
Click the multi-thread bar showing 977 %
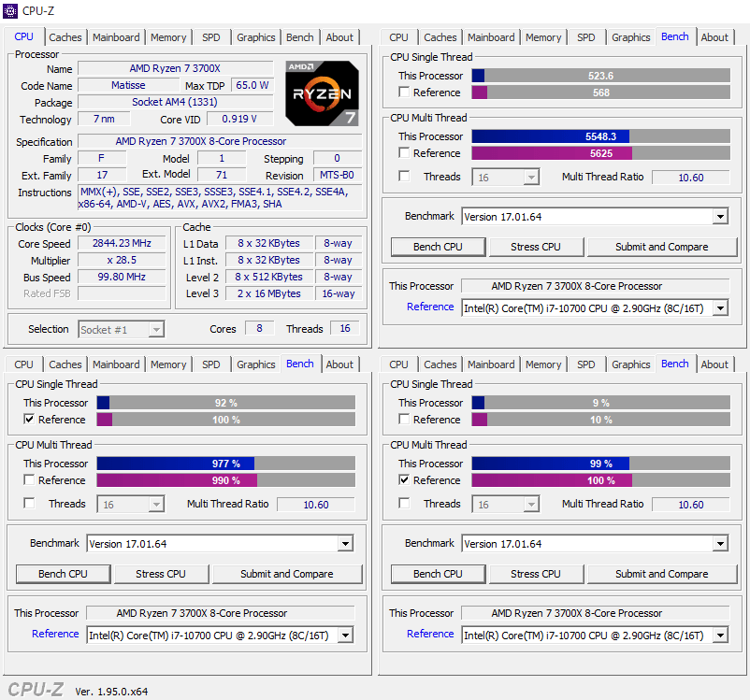pos(225,464)
